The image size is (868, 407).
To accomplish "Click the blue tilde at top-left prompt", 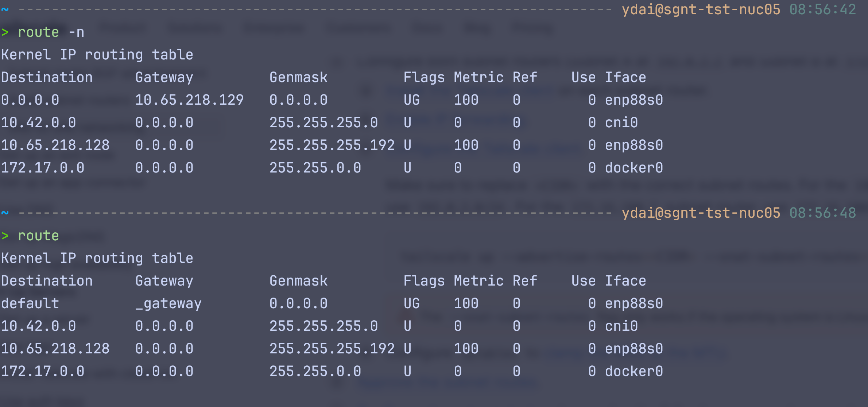I will coord(5,9).
